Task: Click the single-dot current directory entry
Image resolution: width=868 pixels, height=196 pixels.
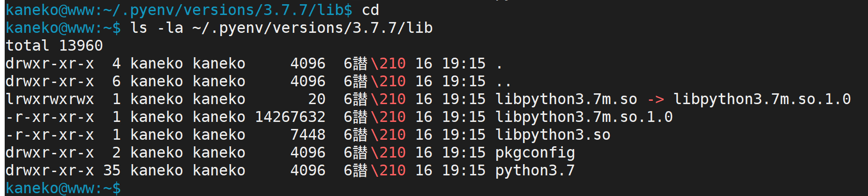Action: point(500,64)
